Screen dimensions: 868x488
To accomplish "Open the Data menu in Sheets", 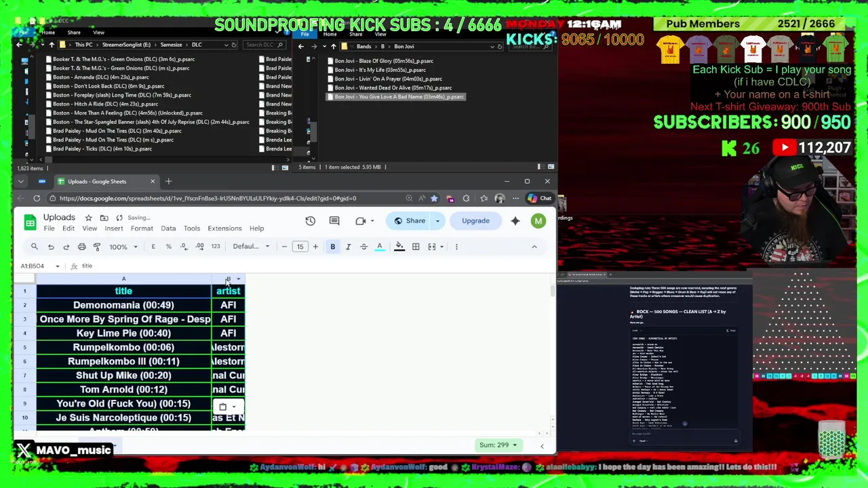I will [x=168, y=229].
